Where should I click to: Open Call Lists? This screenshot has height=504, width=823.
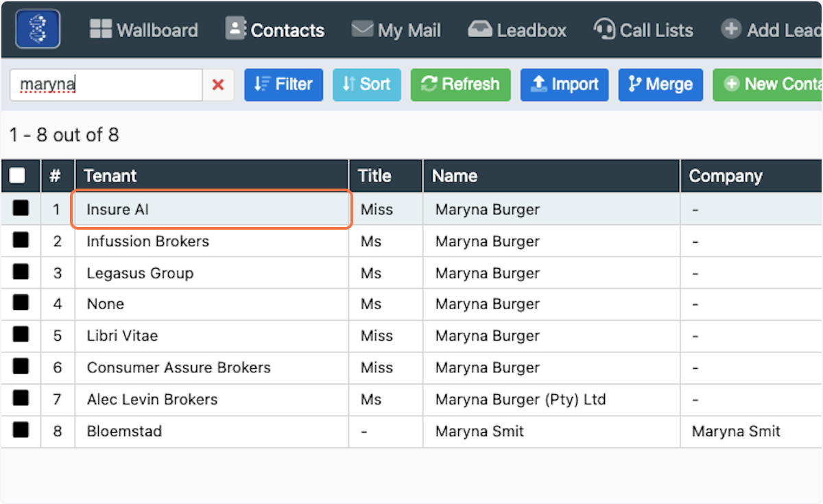coord(643,30)
